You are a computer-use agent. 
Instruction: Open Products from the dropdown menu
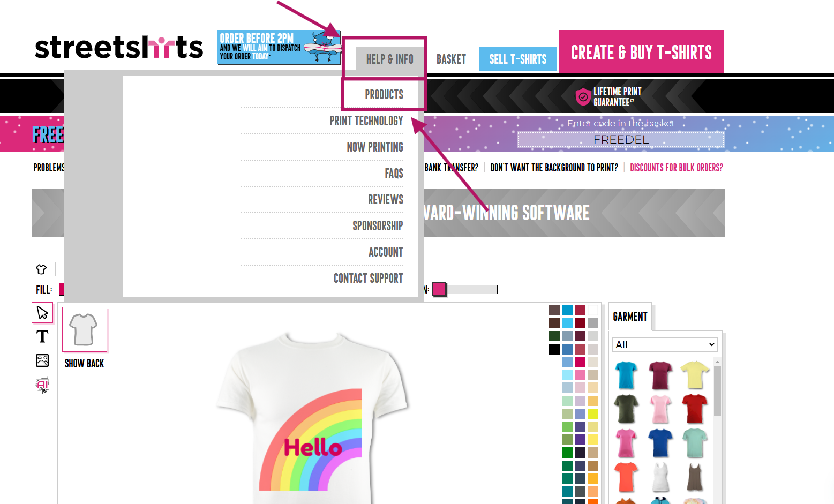pyautogui.click(x=384, y=95)
